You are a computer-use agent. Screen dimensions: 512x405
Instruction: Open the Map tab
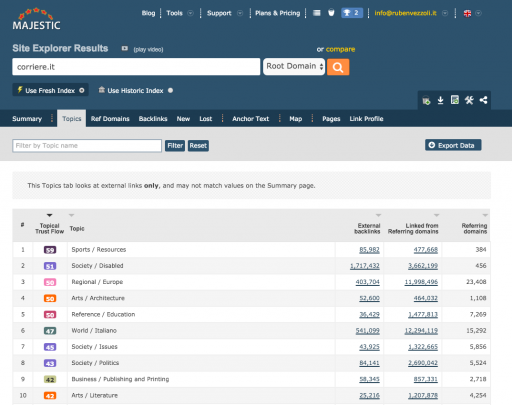(x=296, y=119)
